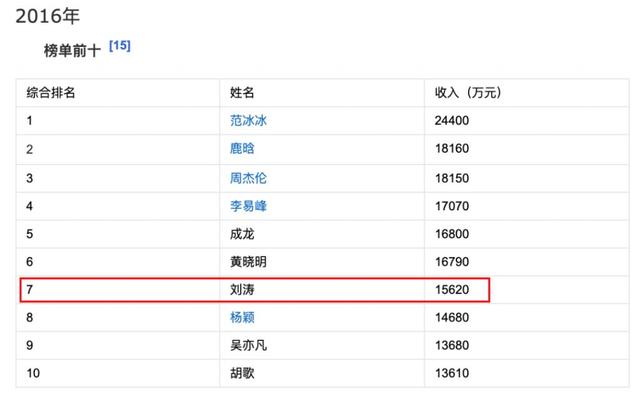Image resolution: width=640 pixels, height=398 pixels.
Task: Click the income value 17070
Action: coord(452,206)
